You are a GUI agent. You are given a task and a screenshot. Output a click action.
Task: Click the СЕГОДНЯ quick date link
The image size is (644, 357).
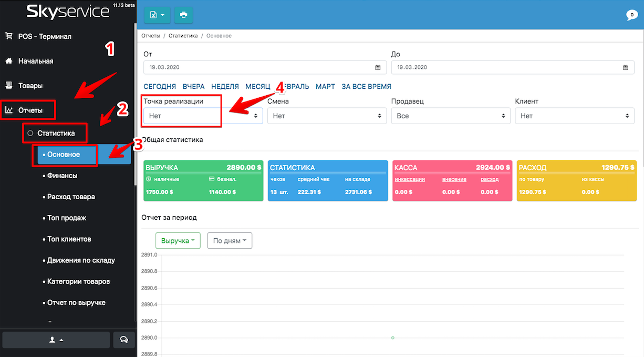point(159,86)
